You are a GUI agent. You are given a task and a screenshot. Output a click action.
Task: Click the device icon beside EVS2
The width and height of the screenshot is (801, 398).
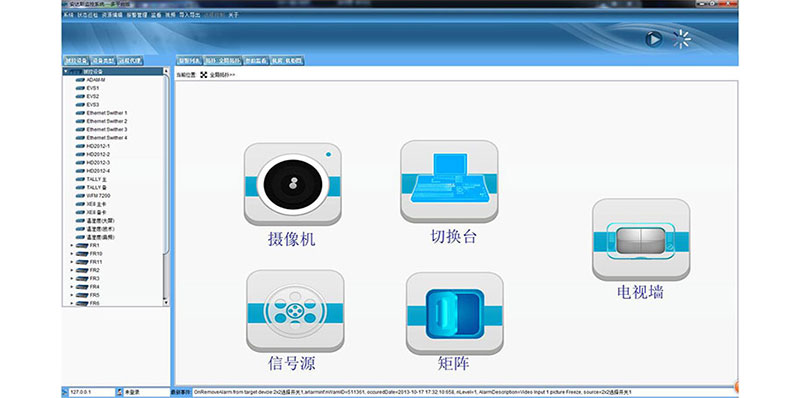pos(80,96)
